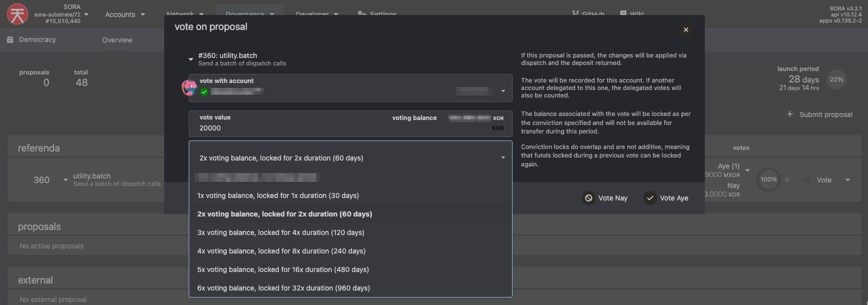Switch to the Overview tab

(117, 40)
